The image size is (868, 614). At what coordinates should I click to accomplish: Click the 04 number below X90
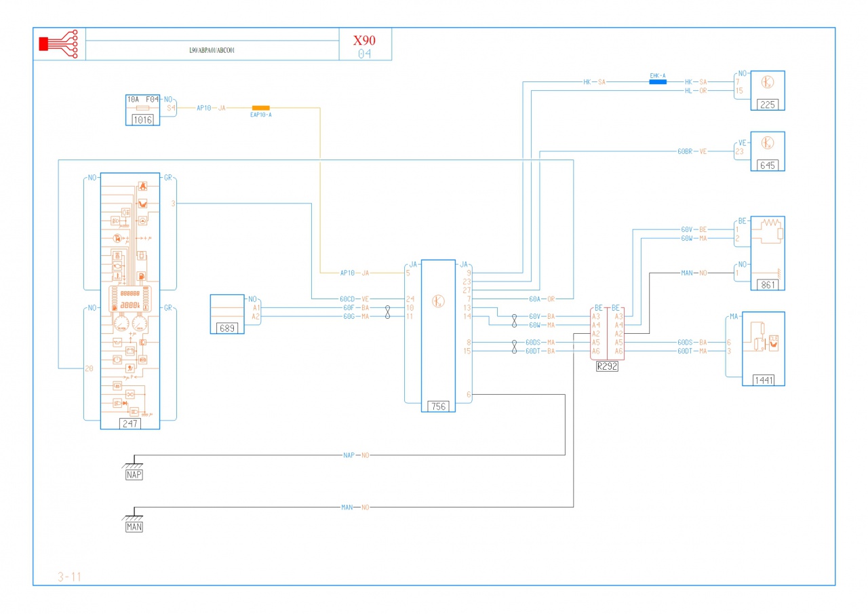364,54
